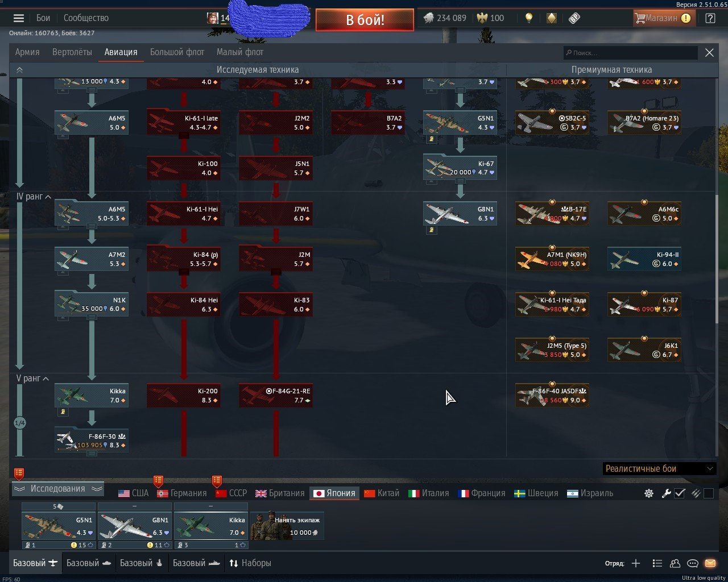
Task: Collapse the Исследования panel
Action: click(57, 489)
